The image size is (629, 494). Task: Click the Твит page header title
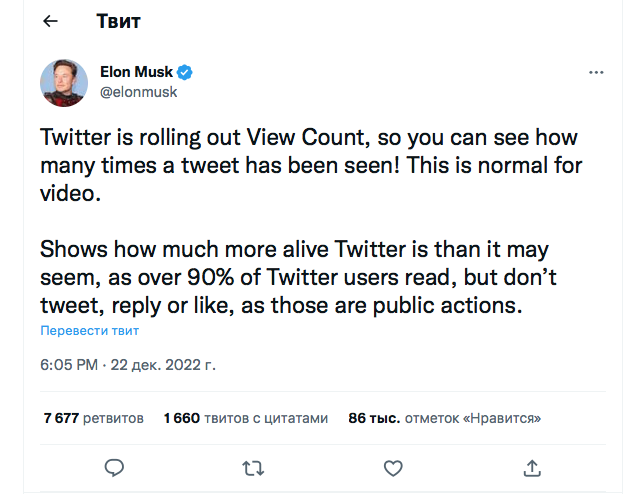click(x=118, y=21)
